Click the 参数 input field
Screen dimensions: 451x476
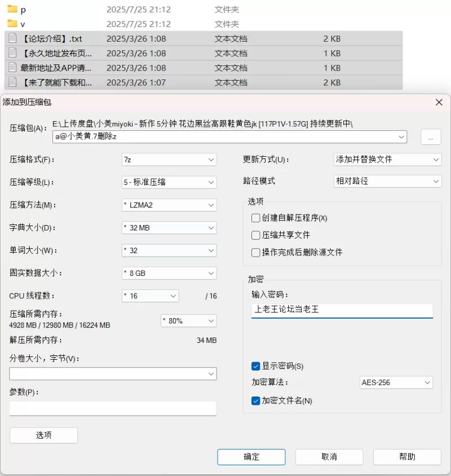click(x=113, y=408)
